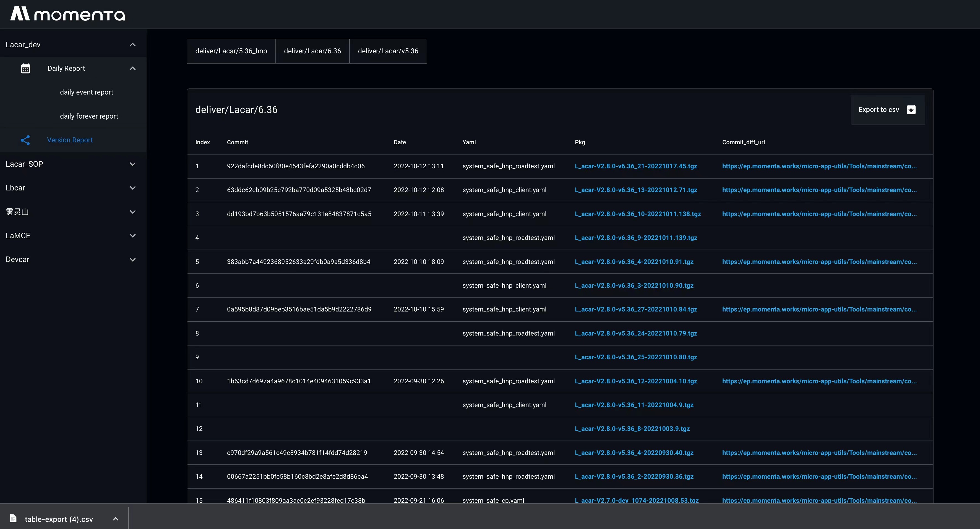The width and height of the screenshot is (980, 529).
Task: Click system_safe_hnp_client.yaml in row 11
Action: (x=504, y=405)
